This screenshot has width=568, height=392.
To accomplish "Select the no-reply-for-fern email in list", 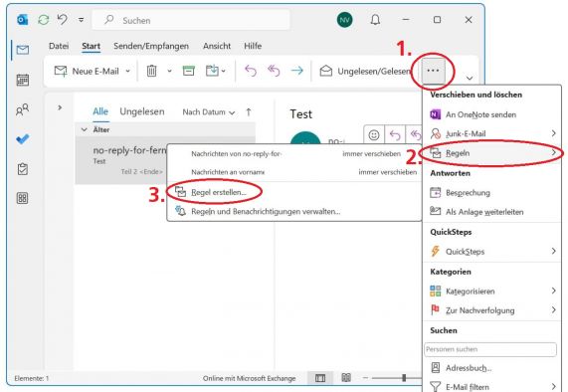I will coord(121,160).
